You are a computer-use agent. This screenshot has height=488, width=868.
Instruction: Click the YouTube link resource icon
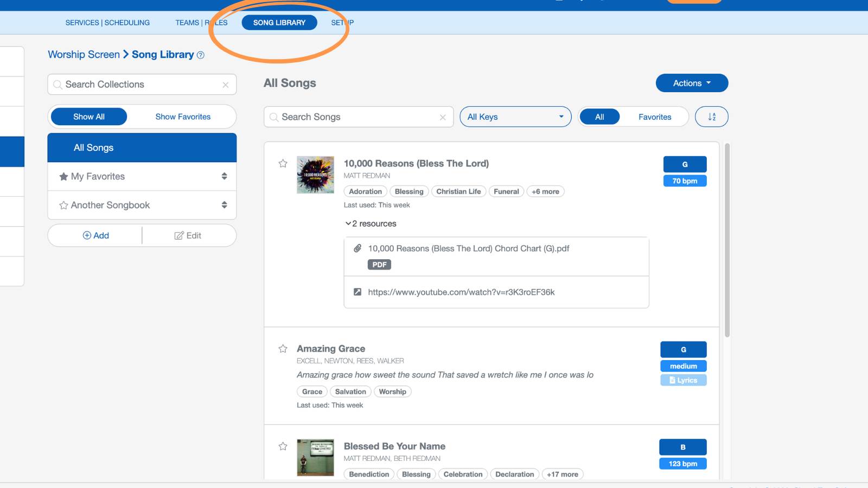(x=358, y=292)
